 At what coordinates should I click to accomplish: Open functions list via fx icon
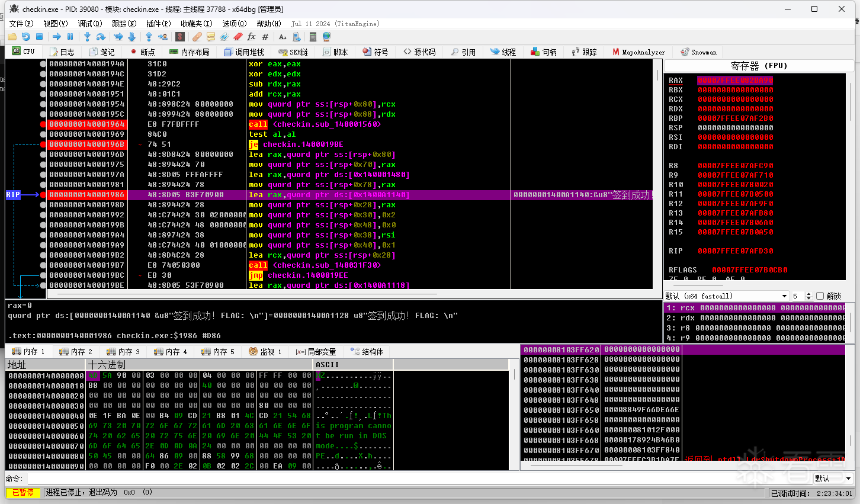coord(251,37)
